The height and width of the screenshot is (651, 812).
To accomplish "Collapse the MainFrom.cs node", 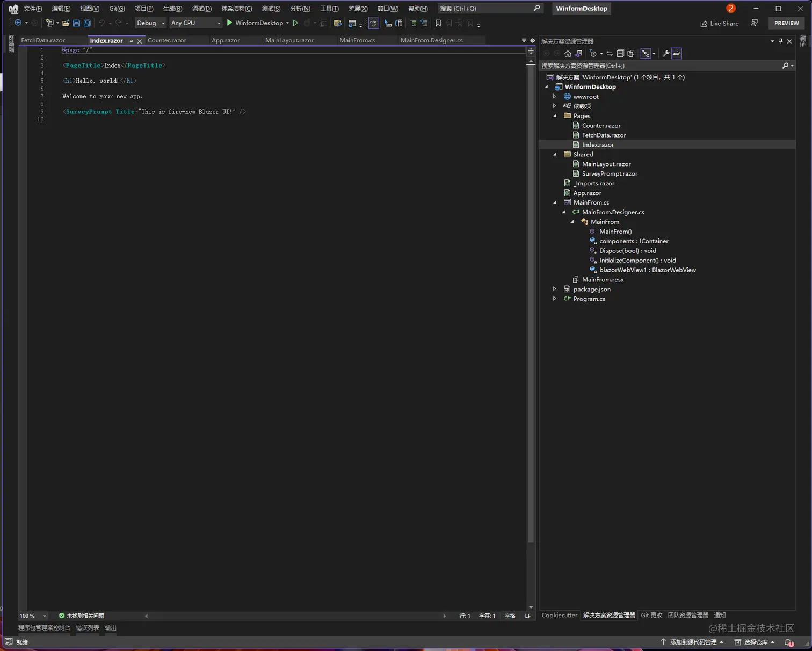I will [555, 202].
